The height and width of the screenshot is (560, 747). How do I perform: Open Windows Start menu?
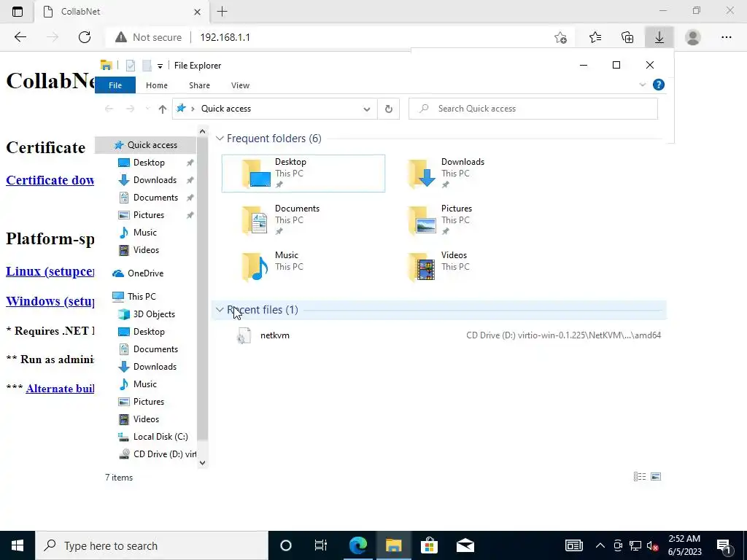pos(18,545)
